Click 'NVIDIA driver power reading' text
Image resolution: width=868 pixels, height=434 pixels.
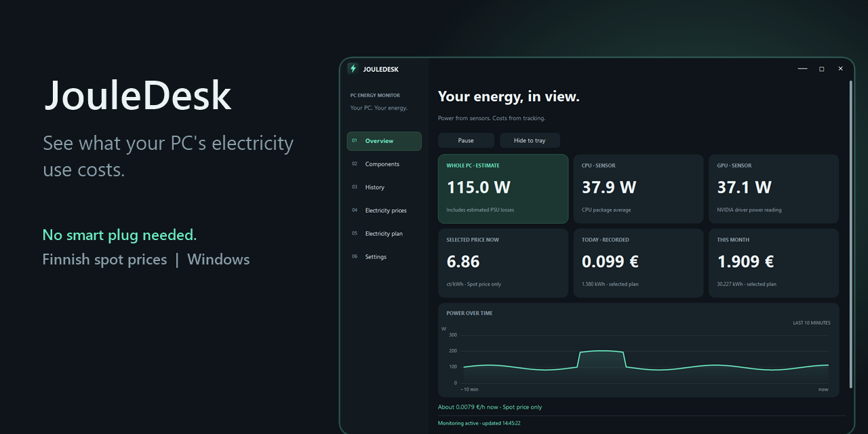pos(749,210)
